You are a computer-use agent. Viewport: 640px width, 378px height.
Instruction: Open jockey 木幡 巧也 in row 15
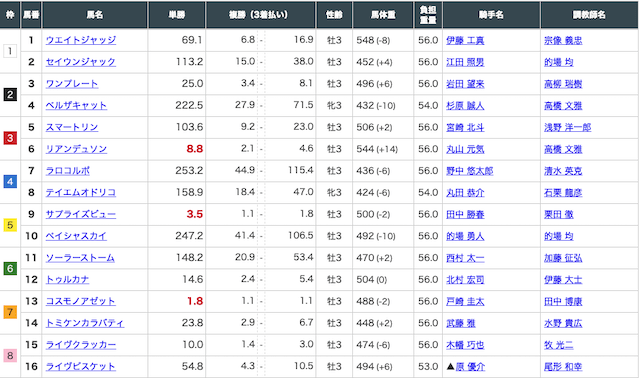click(x=465, y=345)
